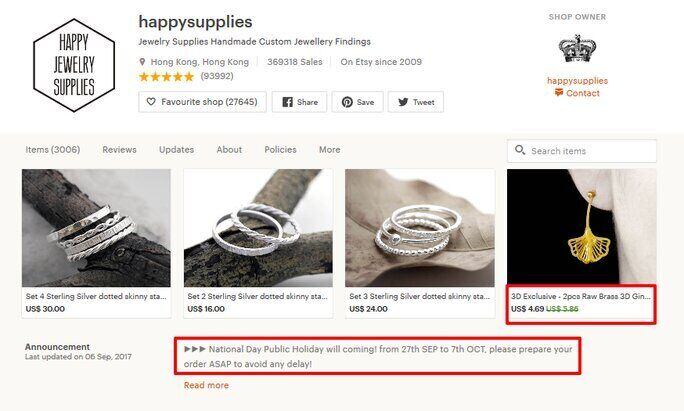Click the magnifier icon in search box
The height and width of the screenshot is (411, 684).
coord(520,150)
